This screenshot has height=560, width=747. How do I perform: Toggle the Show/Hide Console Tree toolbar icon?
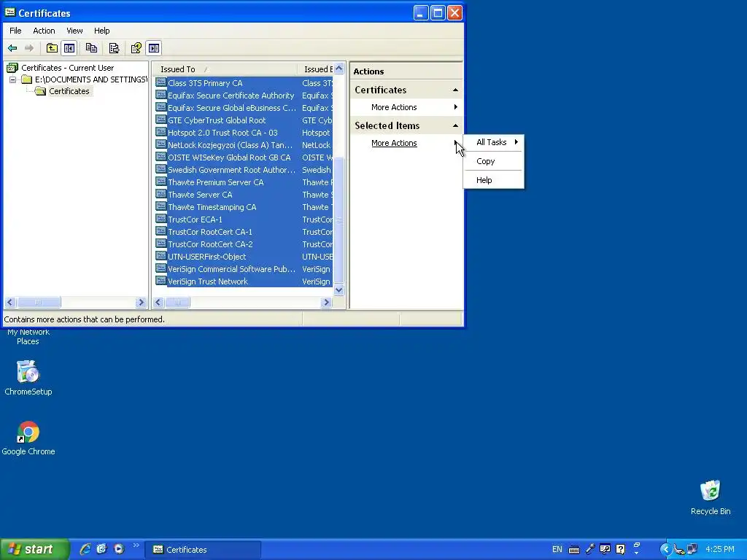69,48
